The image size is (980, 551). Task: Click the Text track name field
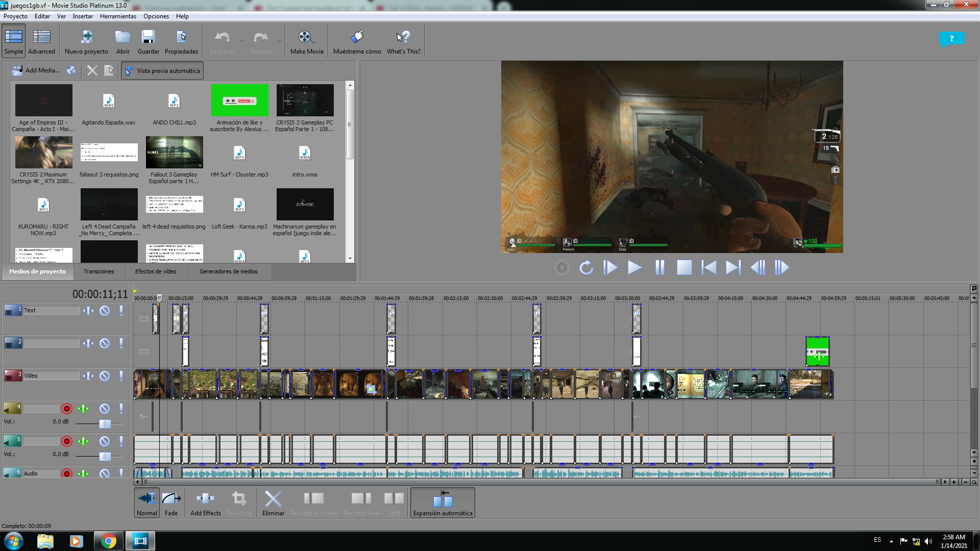(51, 310)
